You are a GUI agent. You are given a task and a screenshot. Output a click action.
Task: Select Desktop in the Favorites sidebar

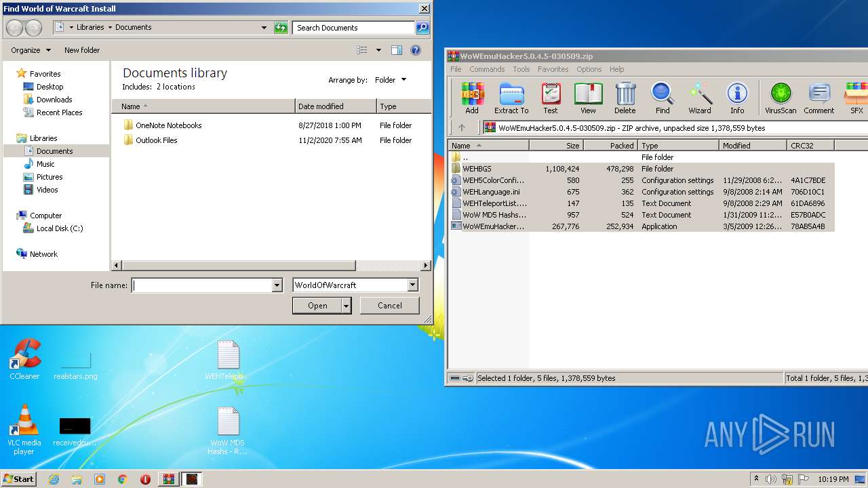click(x=50, y=87)
